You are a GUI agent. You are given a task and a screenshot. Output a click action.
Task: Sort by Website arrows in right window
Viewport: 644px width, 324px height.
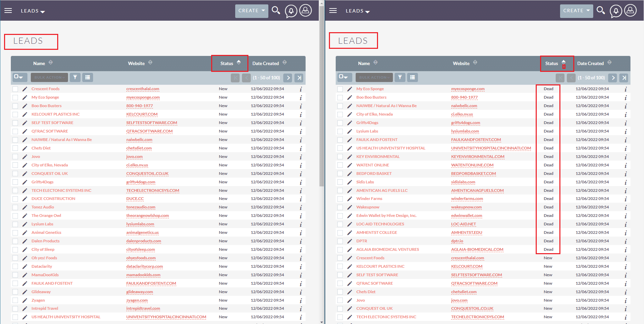click(475, 62)
